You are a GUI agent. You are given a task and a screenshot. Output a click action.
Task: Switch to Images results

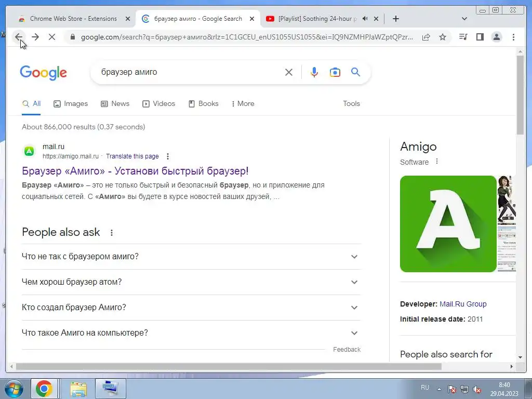(x=71, y=104)
